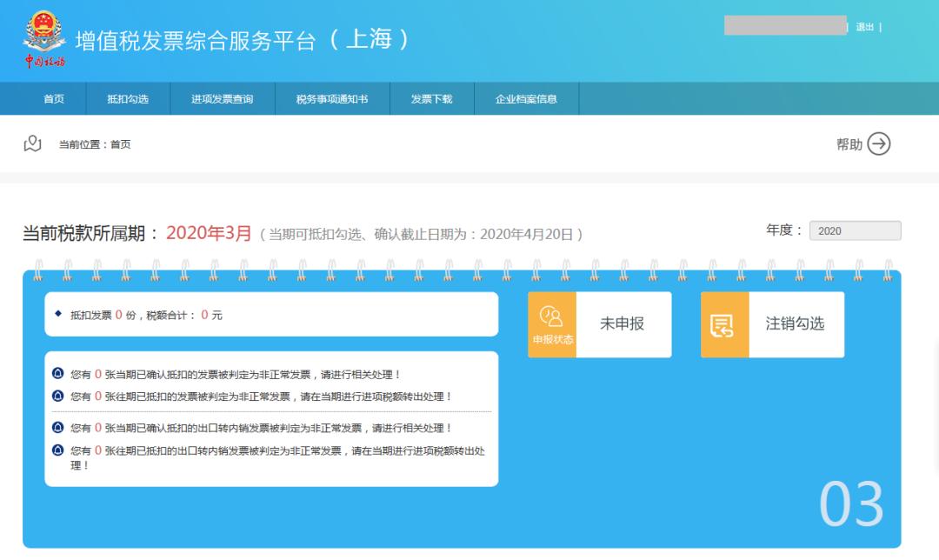Click the help arrow circle icon

click(878, 143)
